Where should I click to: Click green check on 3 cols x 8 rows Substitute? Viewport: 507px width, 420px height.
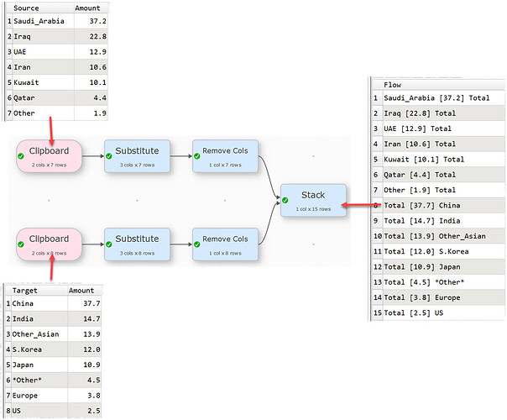click(109, 244)
